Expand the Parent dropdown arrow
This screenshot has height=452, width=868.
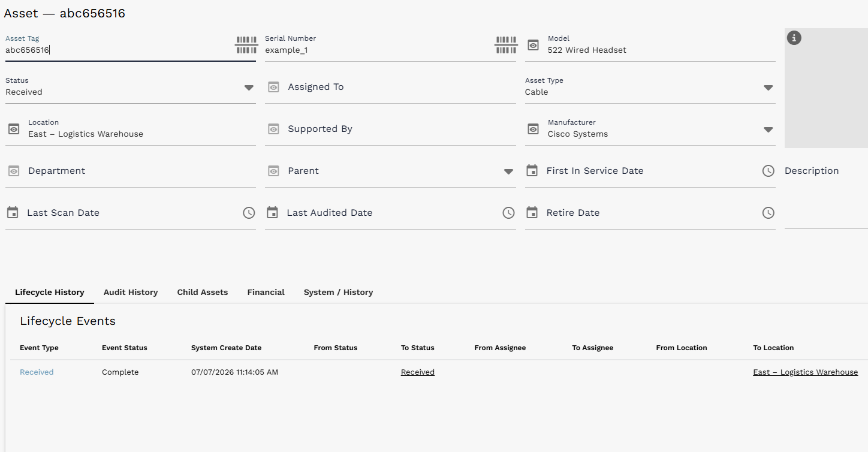click(x=508, y=171)
